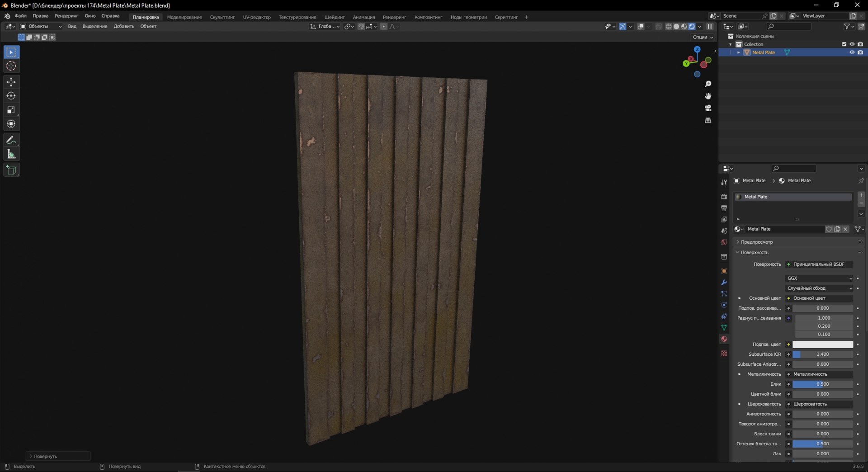Click the Принципиальный BSDF surface button

[x=819, y=264]
